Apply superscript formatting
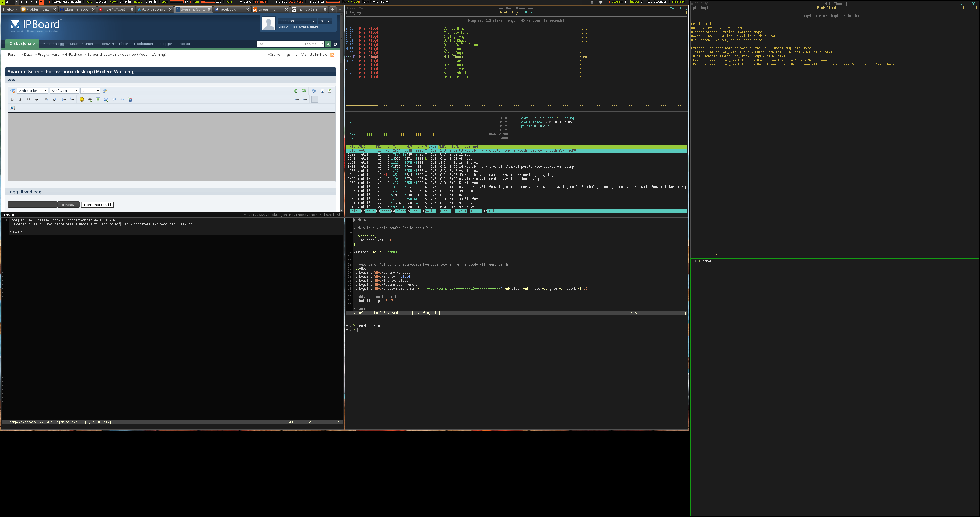Viewport: 980px width, 517px height. pos(54,99)
